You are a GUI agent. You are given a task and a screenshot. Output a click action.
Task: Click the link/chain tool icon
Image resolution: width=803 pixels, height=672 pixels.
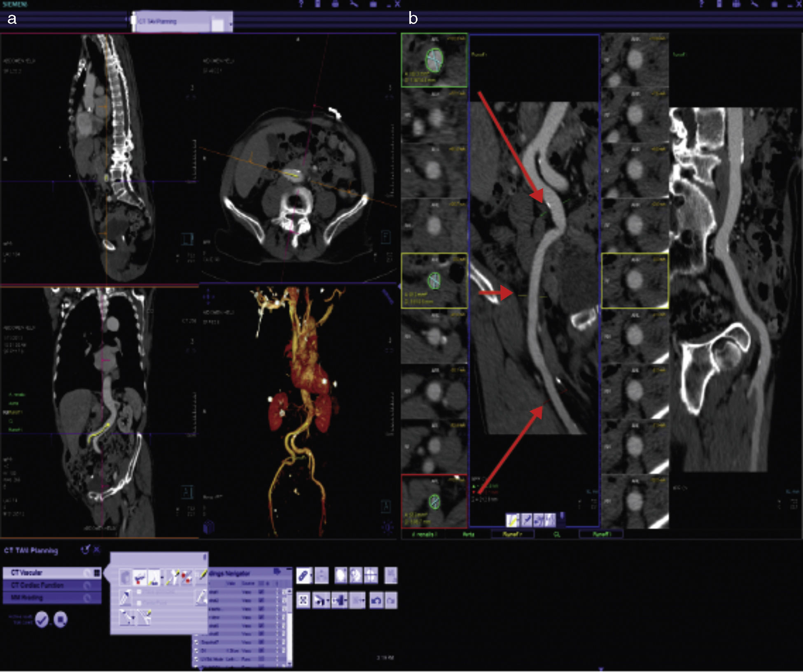(303, 575)
